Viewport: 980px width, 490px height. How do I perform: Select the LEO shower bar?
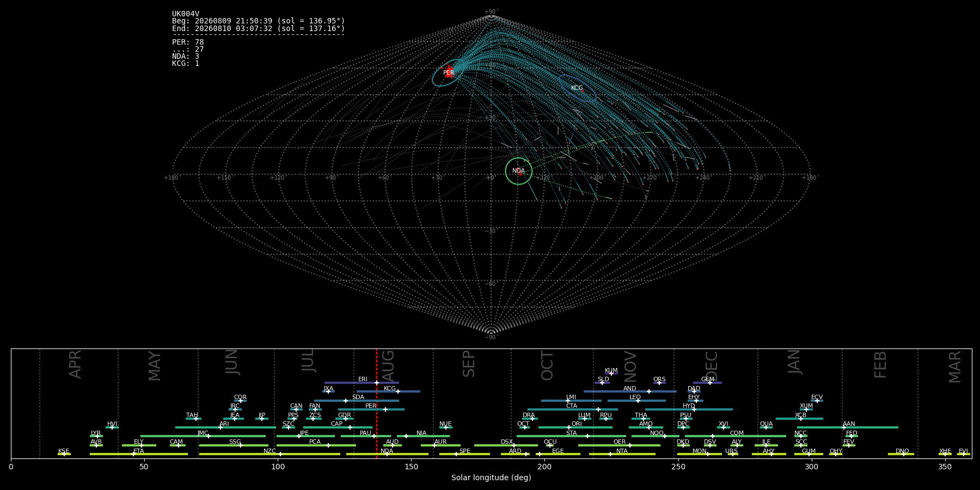636,401
